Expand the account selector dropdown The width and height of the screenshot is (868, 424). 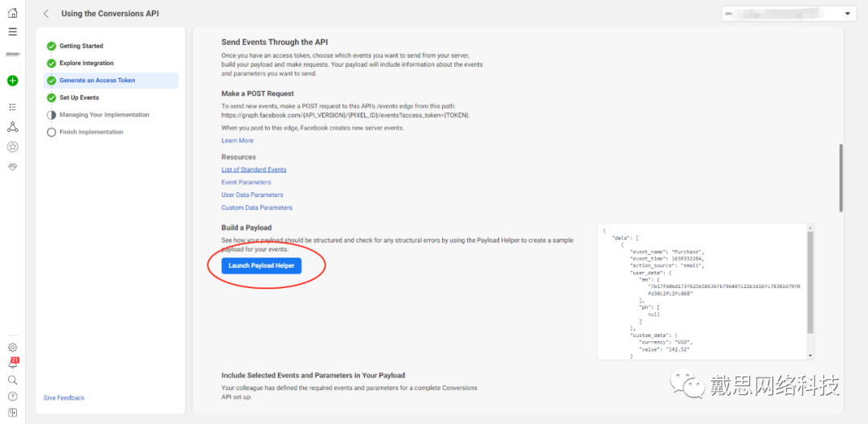(788, 14)
